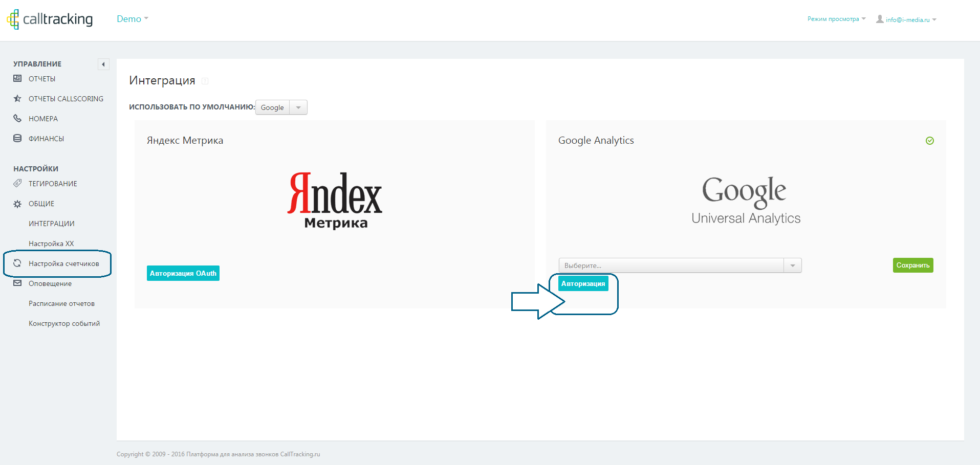
Task: Go to the Финансы section
Action: [46, 139]
